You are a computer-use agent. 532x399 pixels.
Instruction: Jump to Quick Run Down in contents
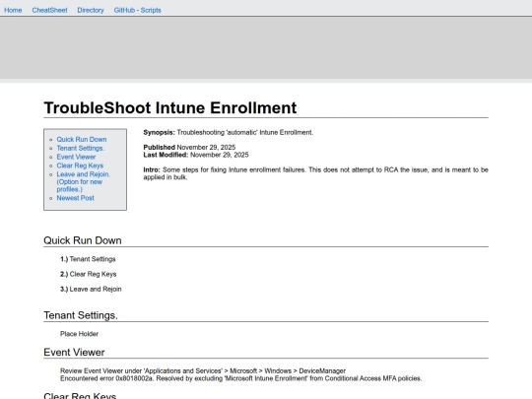[x=82, y=140]
